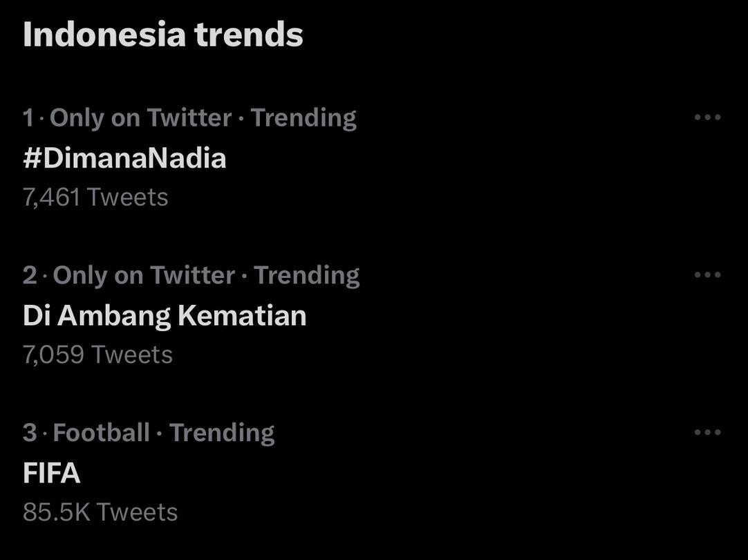Open the #DimanaNadia hashtag trend
This screenshot has height=560, width=748.
124,158
